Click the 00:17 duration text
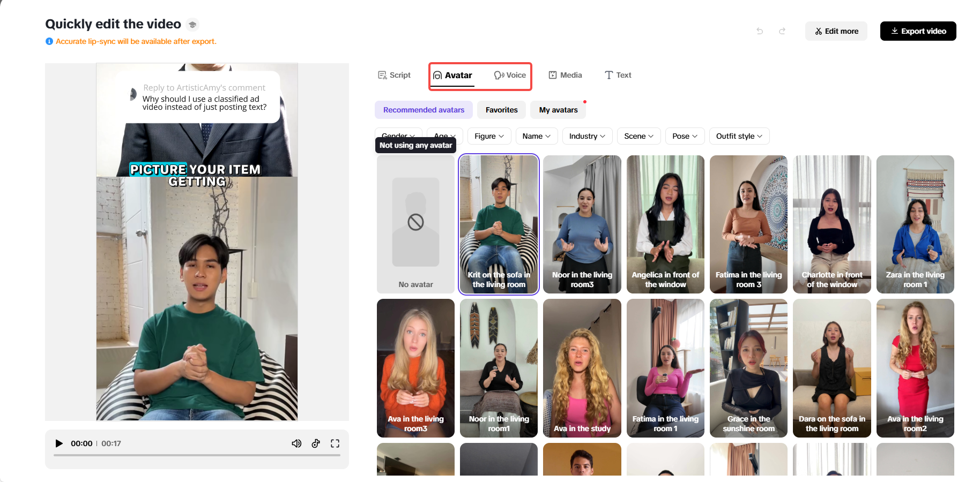 [111, 443]
